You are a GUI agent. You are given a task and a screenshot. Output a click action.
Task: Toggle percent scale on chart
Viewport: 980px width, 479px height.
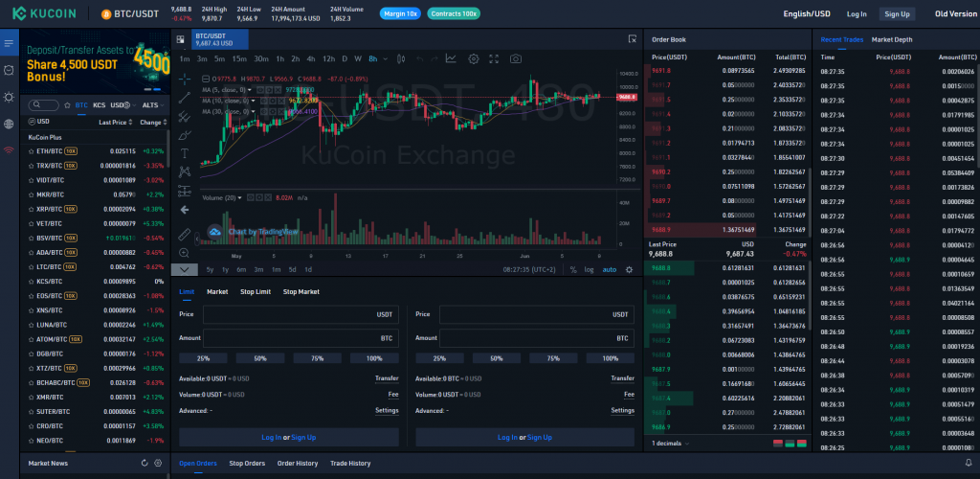(573, 269)
